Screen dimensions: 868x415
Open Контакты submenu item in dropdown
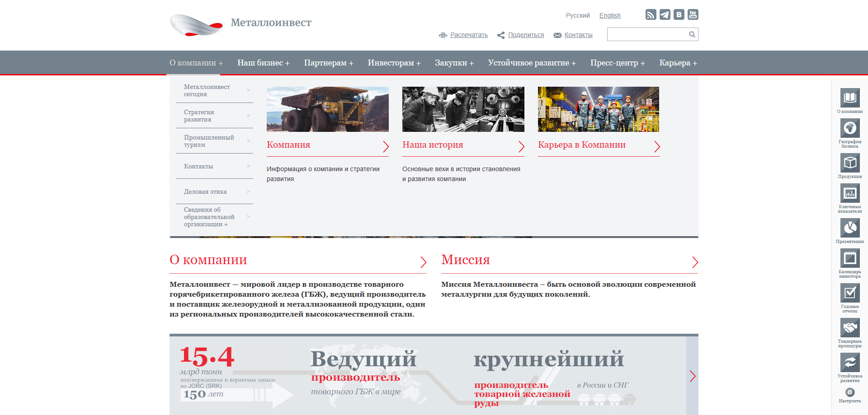coord(215,166)
